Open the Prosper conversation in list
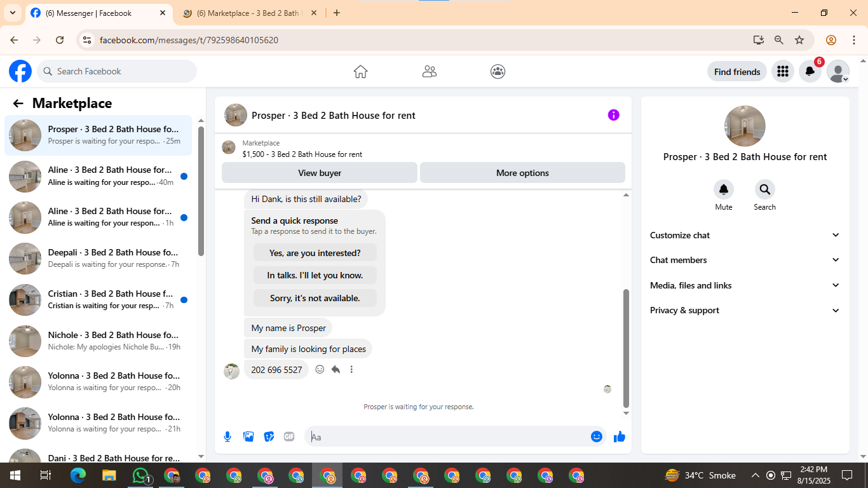 coord(98,135)
